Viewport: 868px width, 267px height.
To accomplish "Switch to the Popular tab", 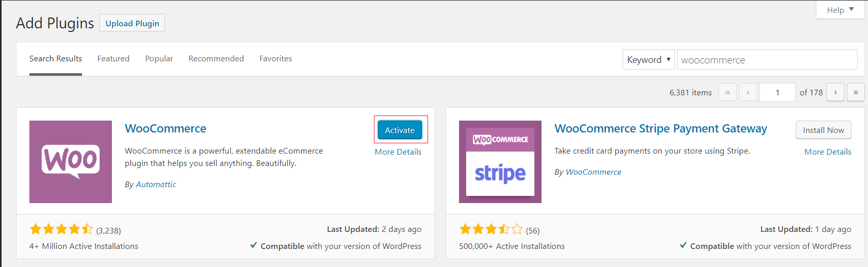I will tap(159, 59).
